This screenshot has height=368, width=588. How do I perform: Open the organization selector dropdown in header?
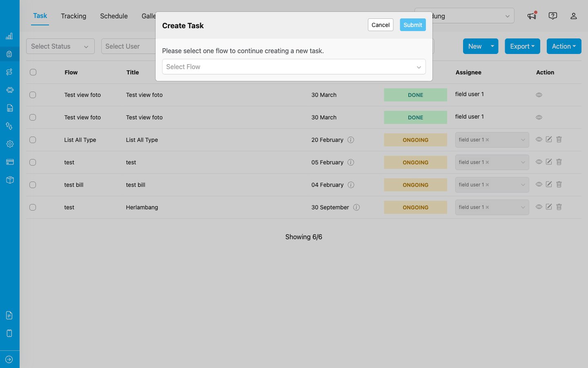[x=464, y=16]
